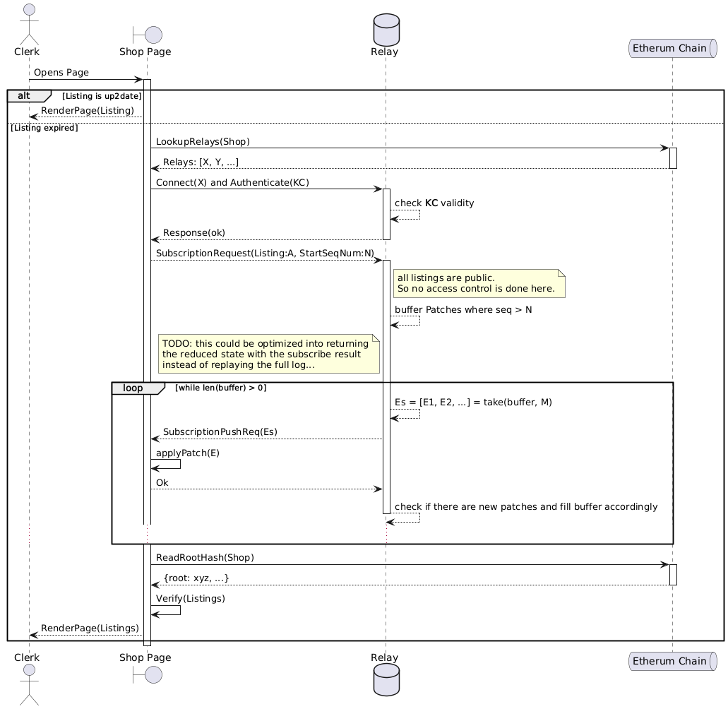The image size is (728, 709).
Task: Click the Clerk actor figure at bottom
Action: 29,684
